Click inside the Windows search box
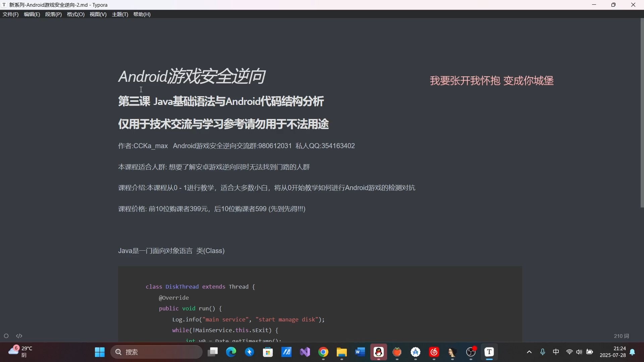The width and height of the screenshot is (644, 362). [156, 352]
